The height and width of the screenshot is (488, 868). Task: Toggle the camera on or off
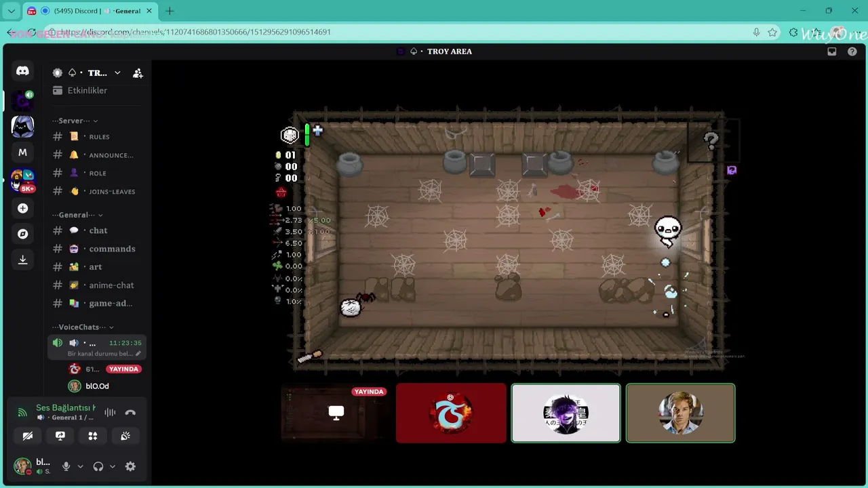pyautogui.click(x=28, y=436)
